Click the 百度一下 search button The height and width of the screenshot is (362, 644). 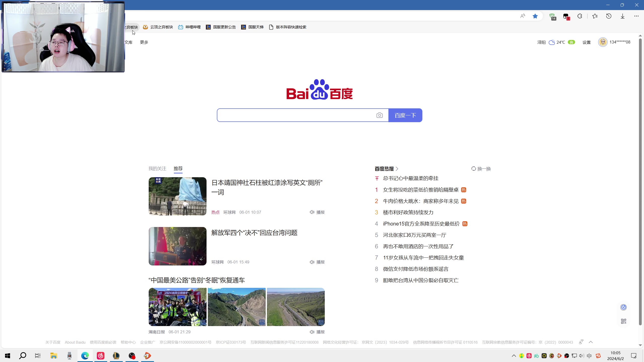click(x=405, y=115)
